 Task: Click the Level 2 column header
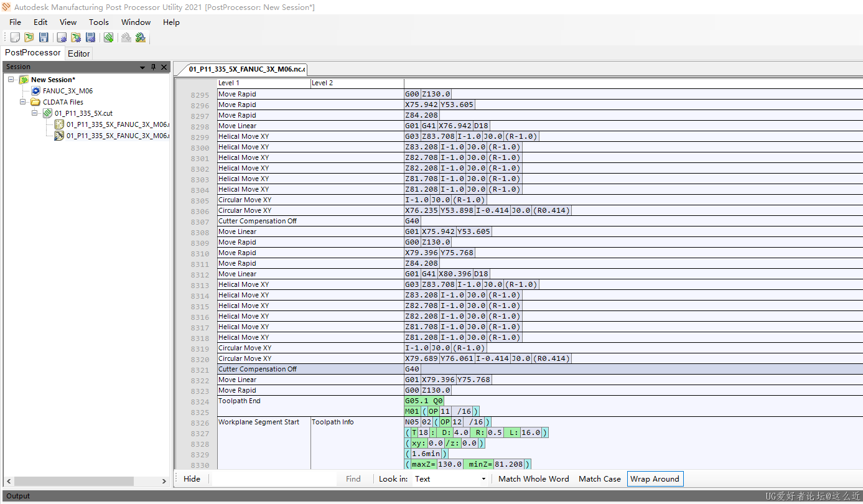(x=357, y=83)
